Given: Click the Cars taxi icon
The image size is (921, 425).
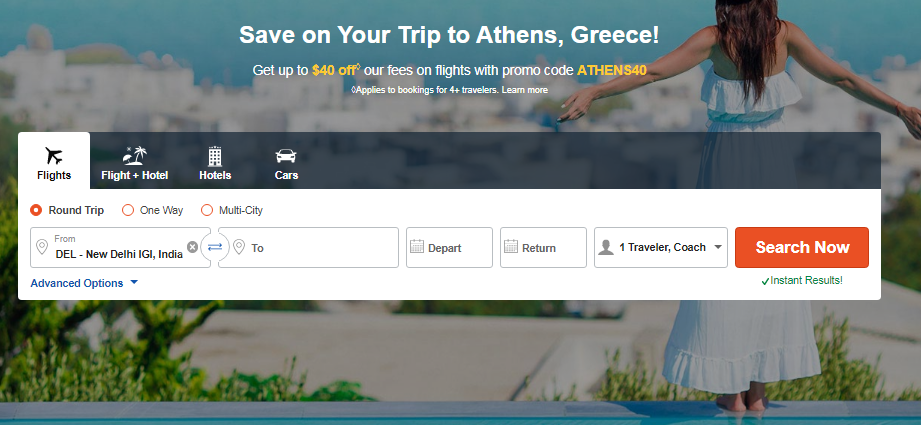Looking at the screenshot, I should point(286,156).
